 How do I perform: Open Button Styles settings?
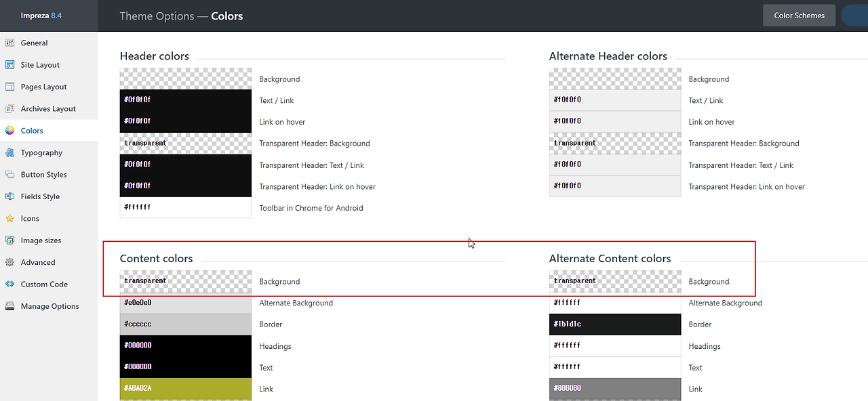click(x=49, y=174)
